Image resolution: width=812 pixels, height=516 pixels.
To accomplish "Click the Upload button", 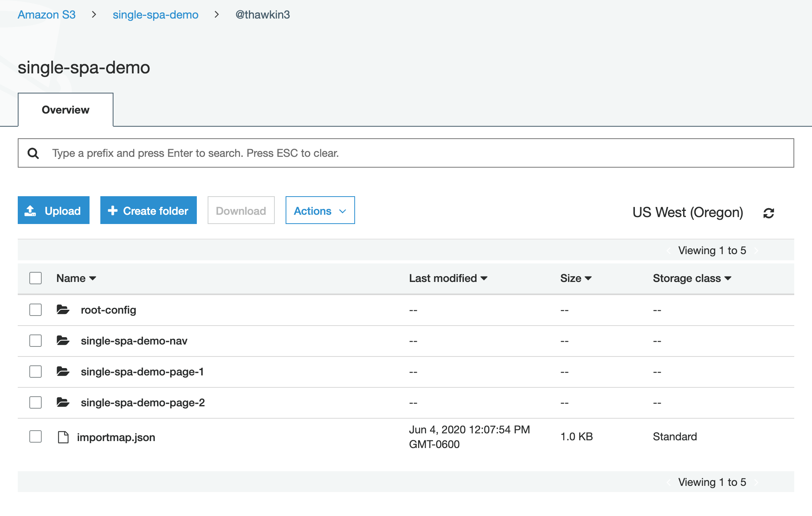I will coord(54,210).
